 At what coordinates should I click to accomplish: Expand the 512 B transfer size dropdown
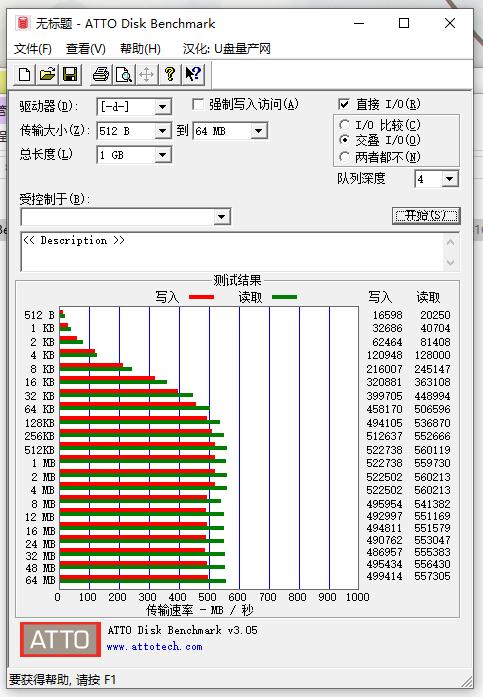[x=163, y=131]
